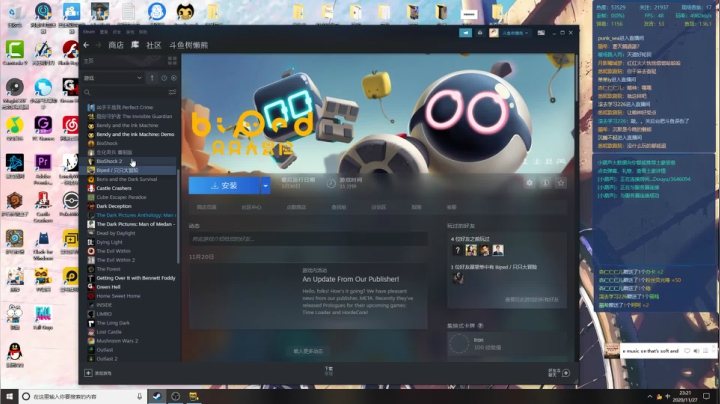
Task: Switch library to grid collections view
Action: 172,61
